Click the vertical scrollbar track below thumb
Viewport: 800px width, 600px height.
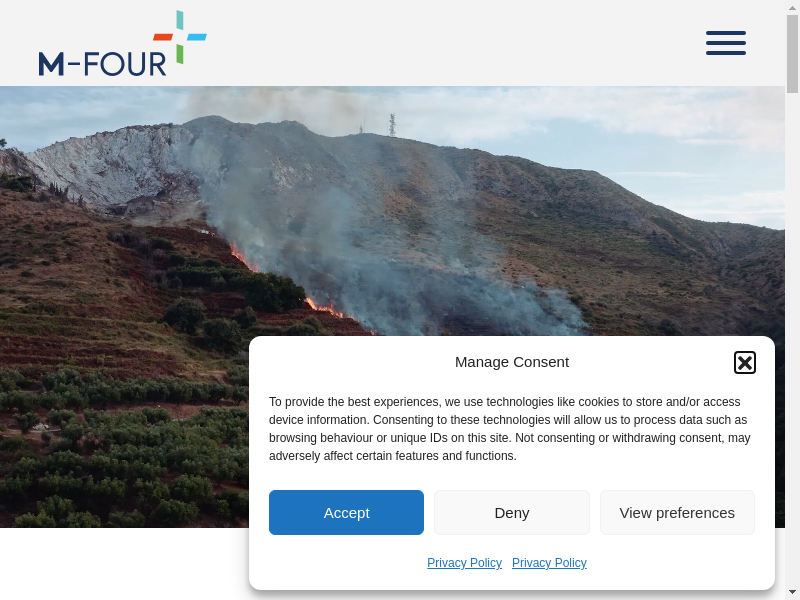[792, 339]
